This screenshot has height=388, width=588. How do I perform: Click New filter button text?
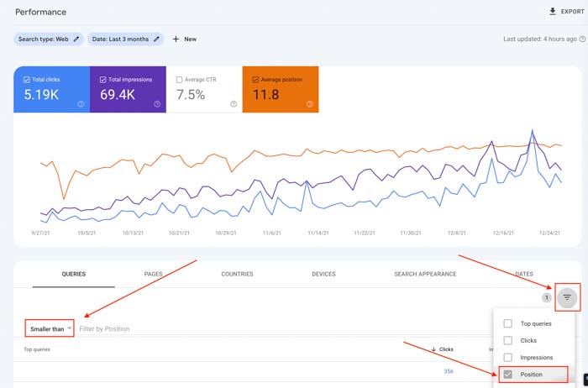190,39
